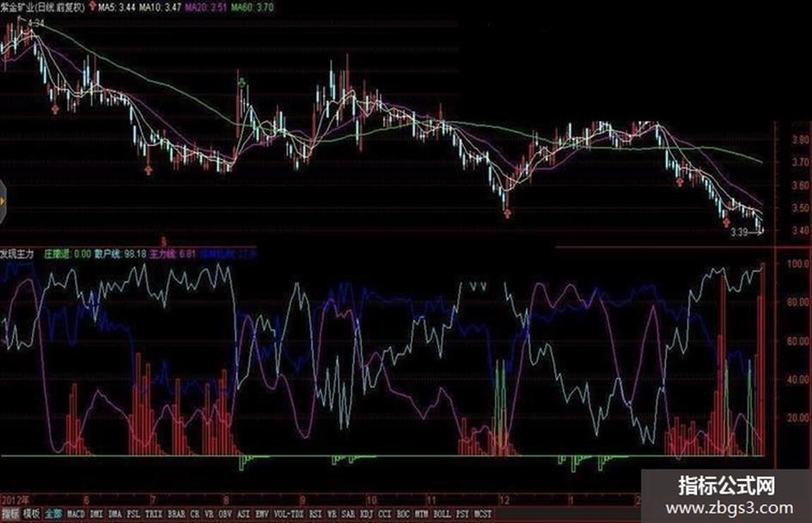Screen dimensions: 812x523
Task: Click the green up-arrow signal near August
Action: point(241,82)
